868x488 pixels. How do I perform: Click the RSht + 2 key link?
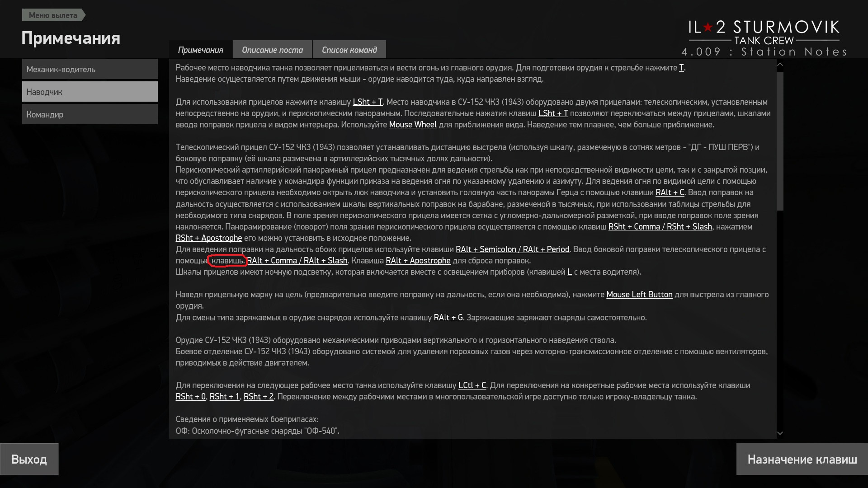coord(259,397)
